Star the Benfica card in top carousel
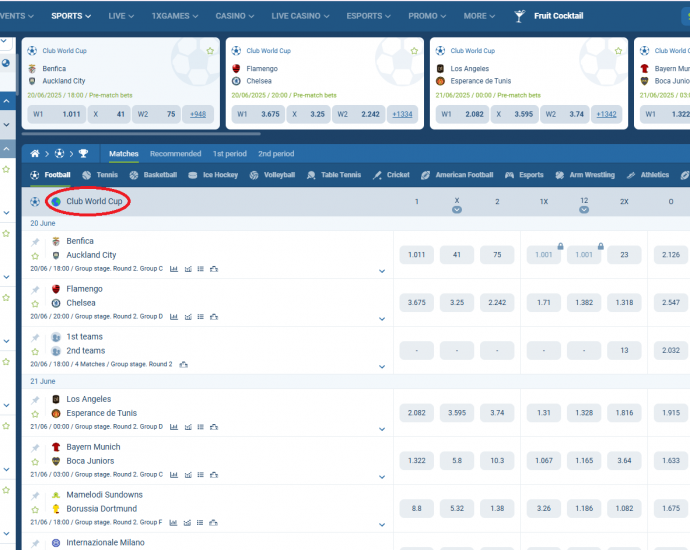 [210, 51]
